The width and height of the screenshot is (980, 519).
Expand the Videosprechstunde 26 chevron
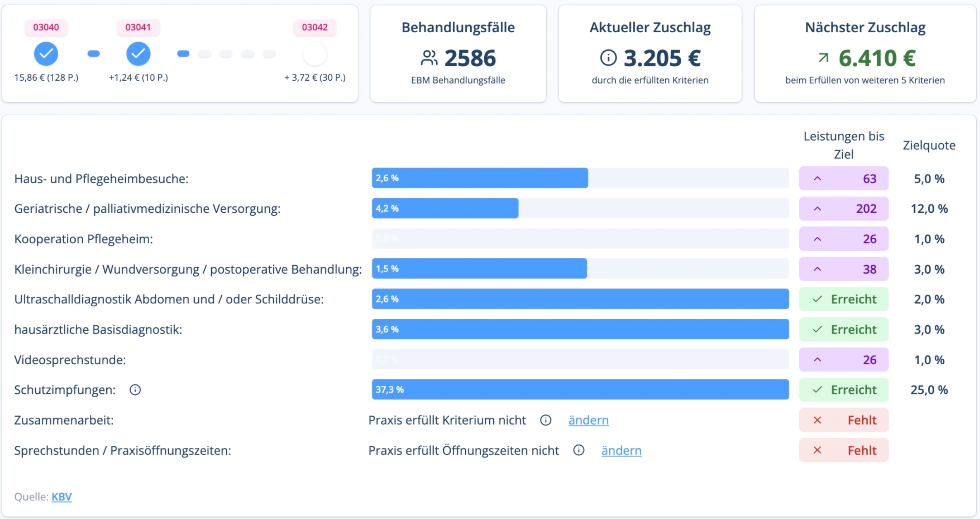[x=817, y=360]
